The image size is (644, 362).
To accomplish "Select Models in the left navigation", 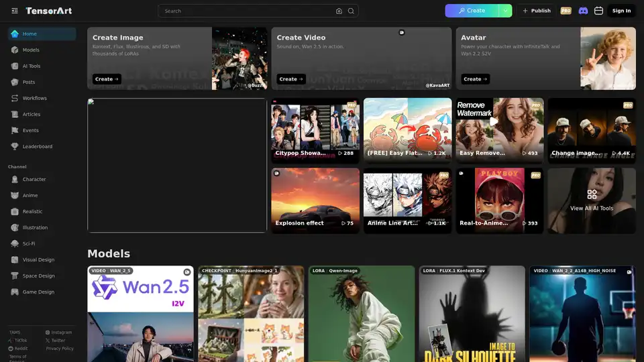I will tap(31, 50).
